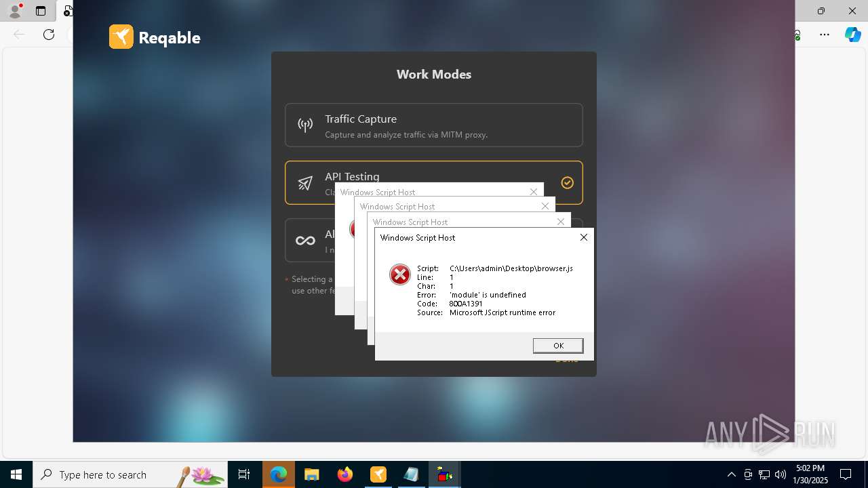Click the Traffic Capture antenna icon

(305, 125)
